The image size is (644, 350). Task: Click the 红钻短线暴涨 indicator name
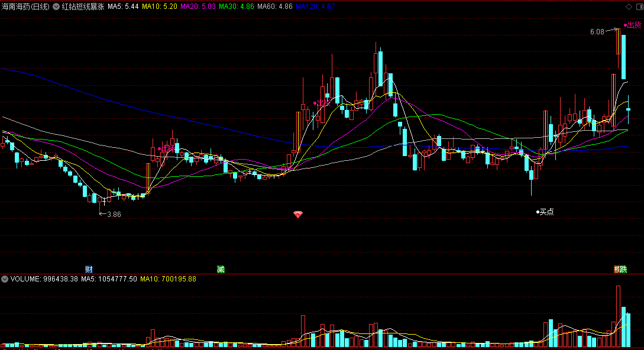coord(83,7)
